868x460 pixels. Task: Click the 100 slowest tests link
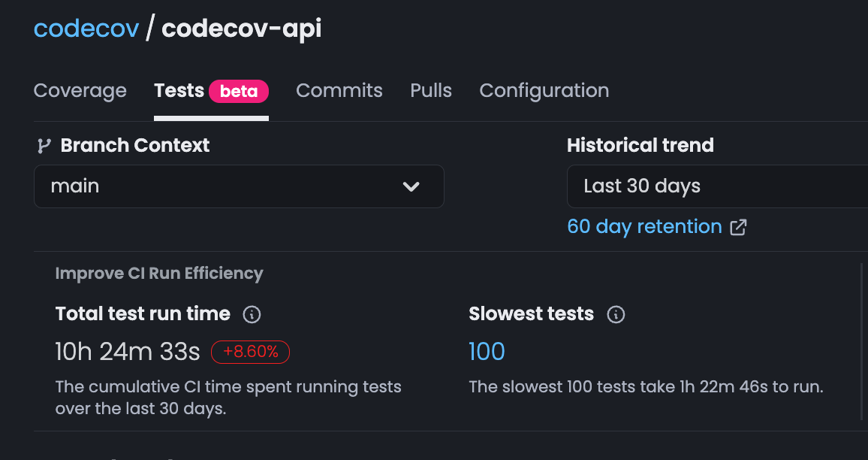click(487, 352)
